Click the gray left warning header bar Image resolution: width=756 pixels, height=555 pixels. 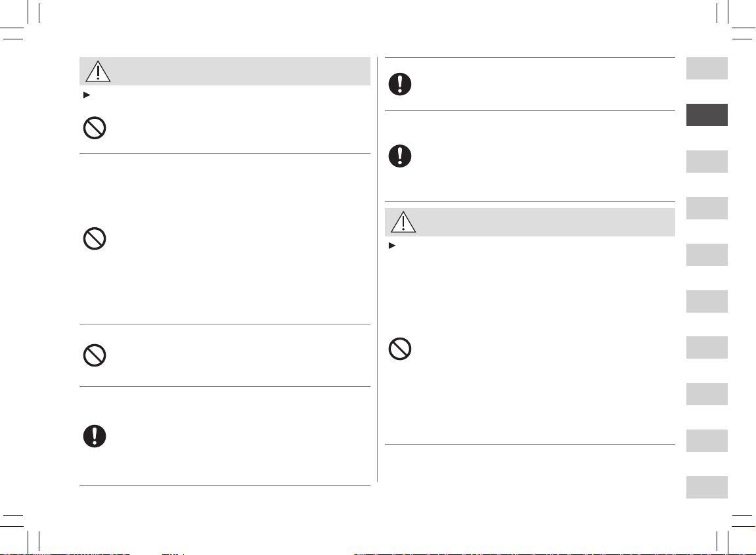(x=225, y=72)
